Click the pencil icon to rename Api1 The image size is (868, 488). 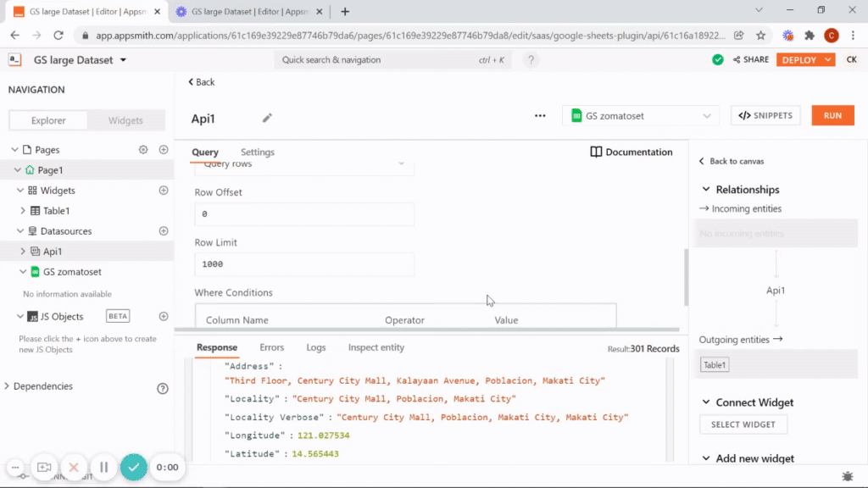(x=267, y=119)
